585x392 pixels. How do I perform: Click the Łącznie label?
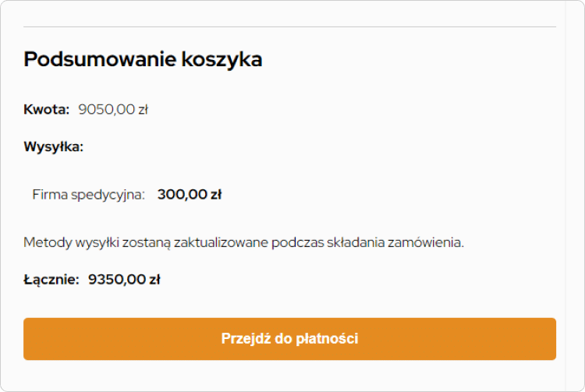click(51, 279)
